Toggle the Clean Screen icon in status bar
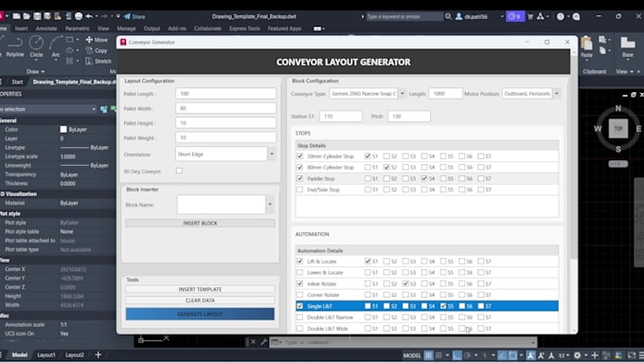This screenshot has height=363, width=644. pos(632,355)
